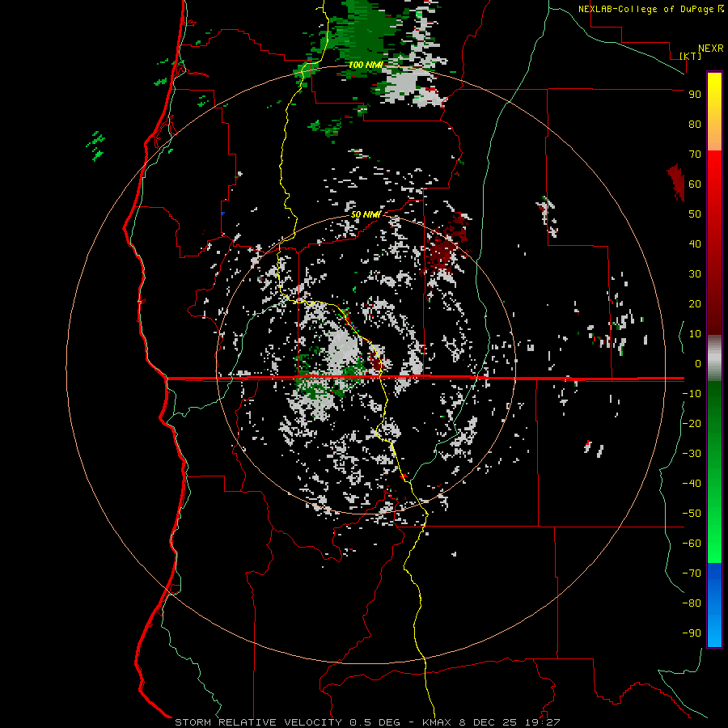Viewport: 728px width, 728px height.
Task: Pick the blue bottom segment of velocity scale
Action: coord(714,604)
